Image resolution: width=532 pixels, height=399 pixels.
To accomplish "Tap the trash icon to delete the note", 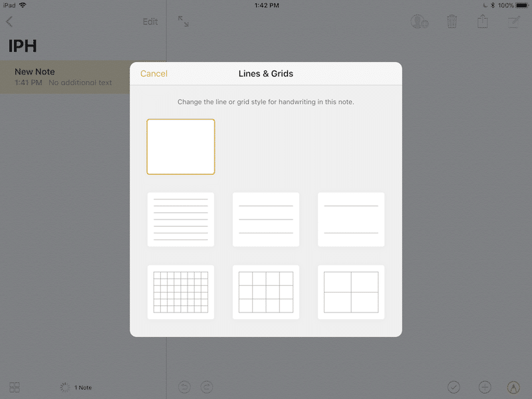I will click(452, 21).
